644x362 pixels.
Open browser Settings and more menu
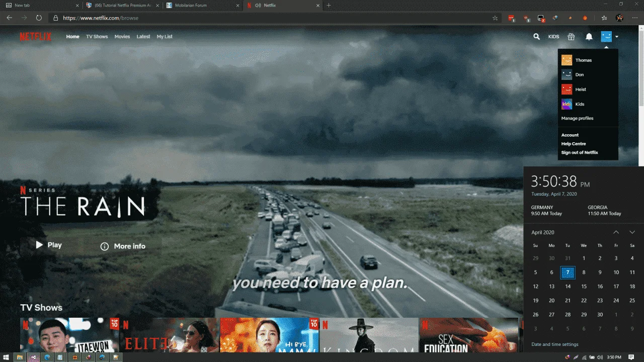click(634, 18)
